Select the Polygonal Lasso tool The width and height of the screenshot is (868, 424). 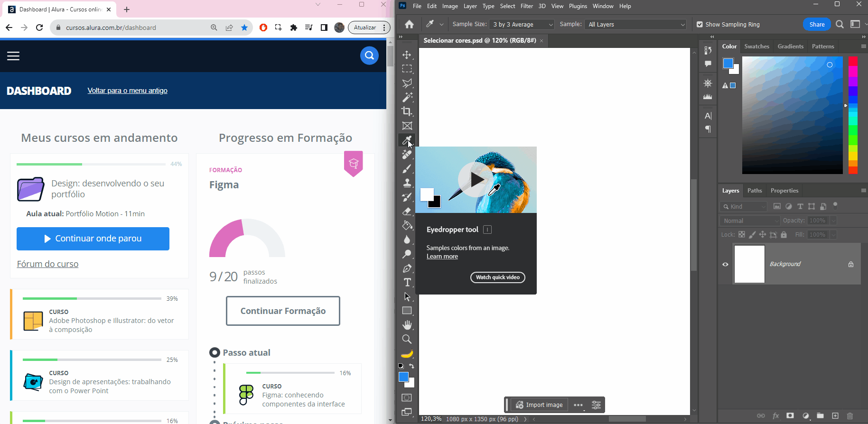click(407, 83)
